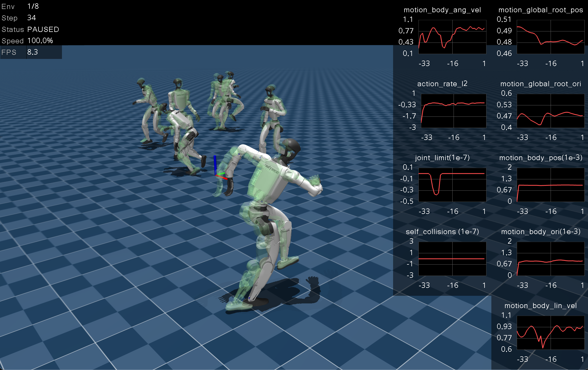Viewport: 588px width, 370px height.
Task: Click the joint_limit(1e-7) plot
Action: pyautogui.click(x=452, y=185)
